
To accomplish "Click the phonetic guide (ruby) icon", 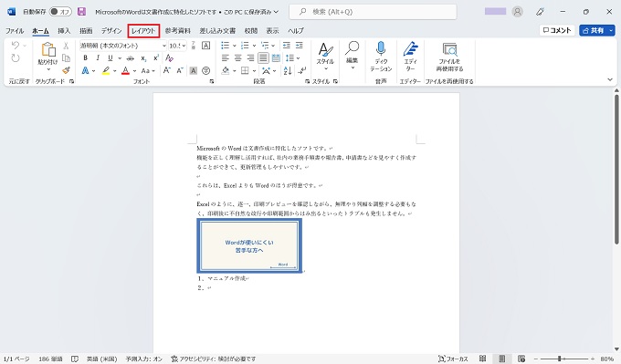I will coord(194,46).
